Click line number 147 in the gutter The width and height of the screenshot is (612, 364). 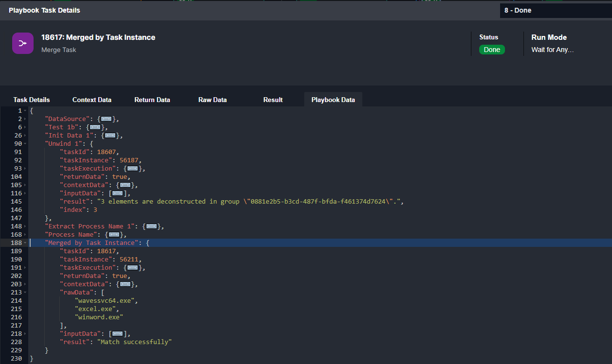tap(17, 218)
